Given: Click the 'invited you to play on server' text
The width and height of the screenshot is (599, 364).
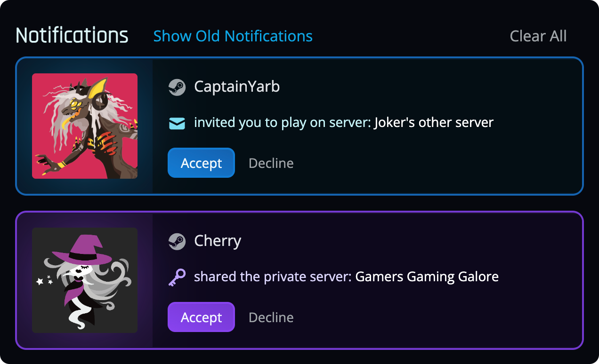Looking at the screenshot, I should click(x=282, y=123).
